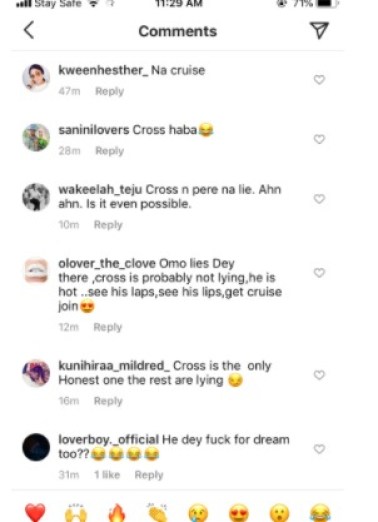This screenshot has height=522, width=378.
Task: Open loverboy._official dark profile avatar
Action: 36,447
